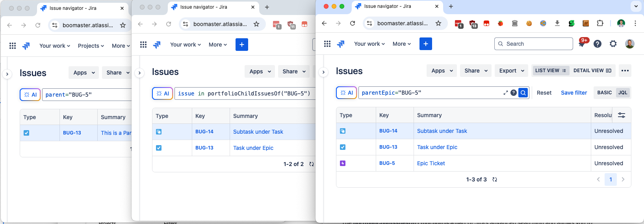Open the Help question mark icon
This screenshot has height=224, width=644.
(598, 44)
